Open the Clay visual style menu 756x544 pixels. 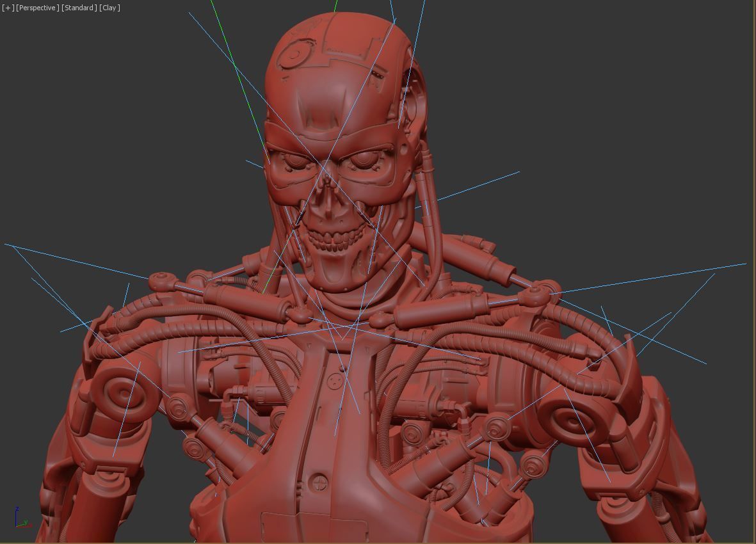pos(109,8)
